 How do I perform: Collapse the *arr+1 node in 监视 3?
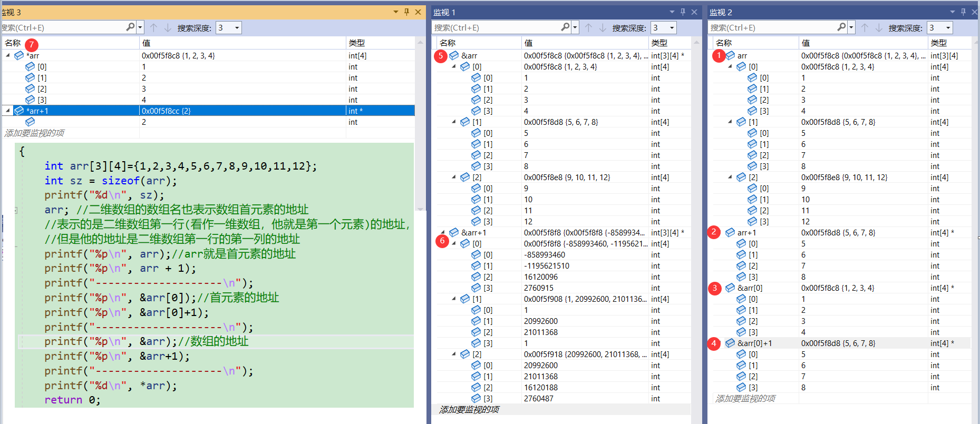point(8,111)
